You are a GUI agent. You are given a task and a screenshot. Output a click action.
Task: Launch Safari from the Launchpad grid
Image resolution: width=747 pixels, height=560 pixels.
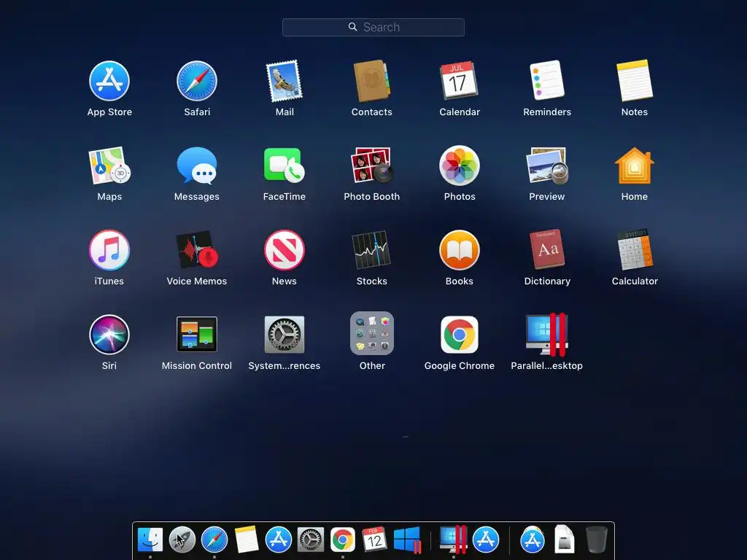click(197, 81)
